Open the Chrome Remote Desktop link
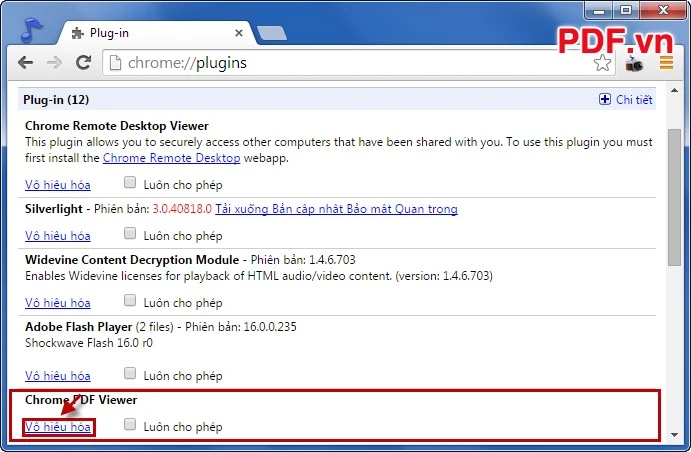 pos(171,158)
